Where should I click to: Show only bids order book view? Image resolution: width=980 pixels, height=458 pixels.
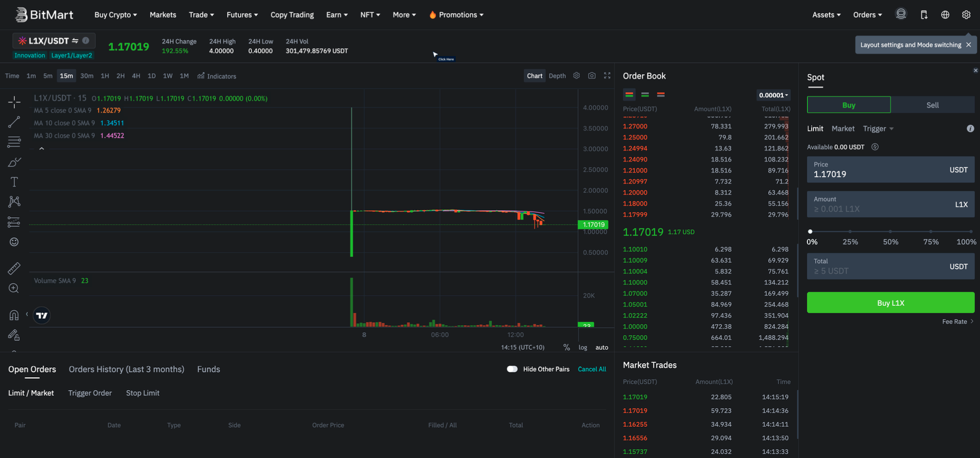(645, 95)
